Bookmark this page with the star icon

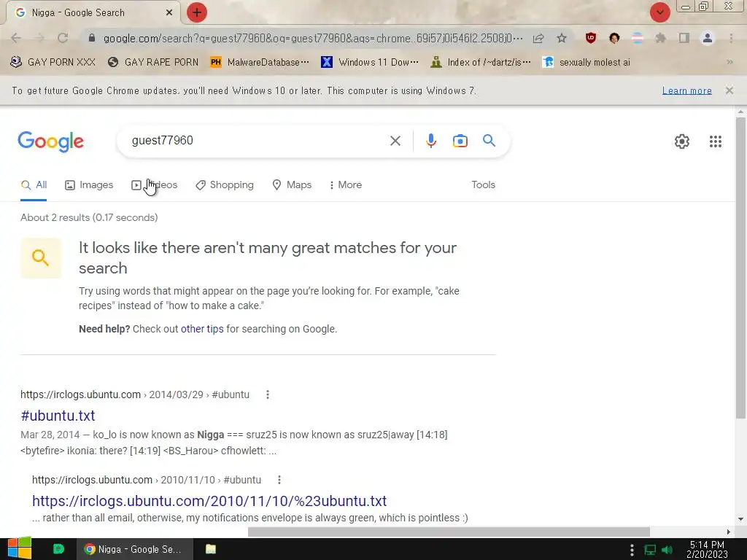[x=562, y=38]
